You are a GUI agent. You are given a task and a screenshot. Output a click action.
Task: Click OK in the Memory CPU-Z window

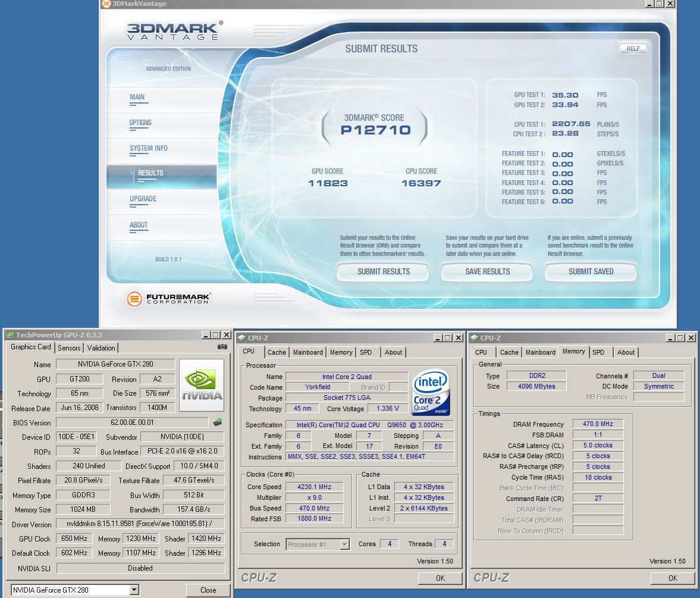(673, 578)
